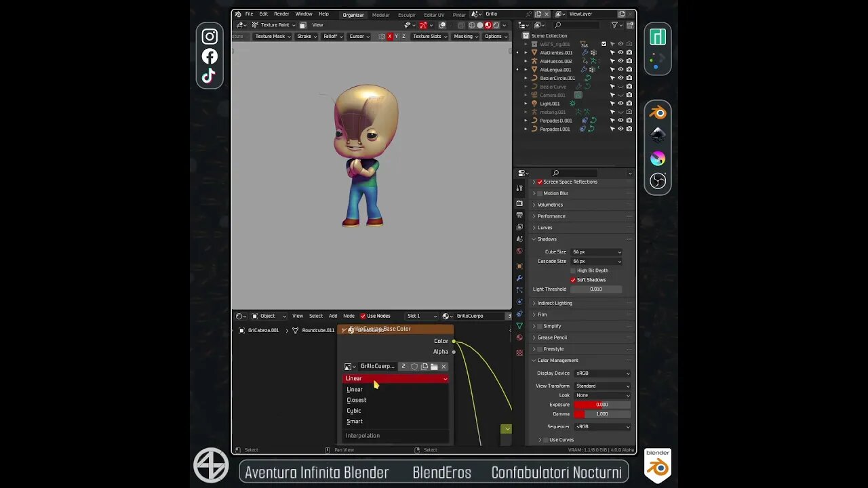Expand the Indirect Lighting panel
868x488 pixels.
coord(555,303)
